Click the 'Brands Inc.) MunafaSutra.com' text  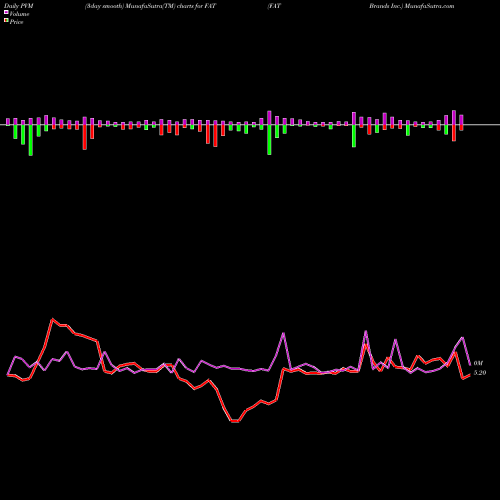(x=411, y=6)
